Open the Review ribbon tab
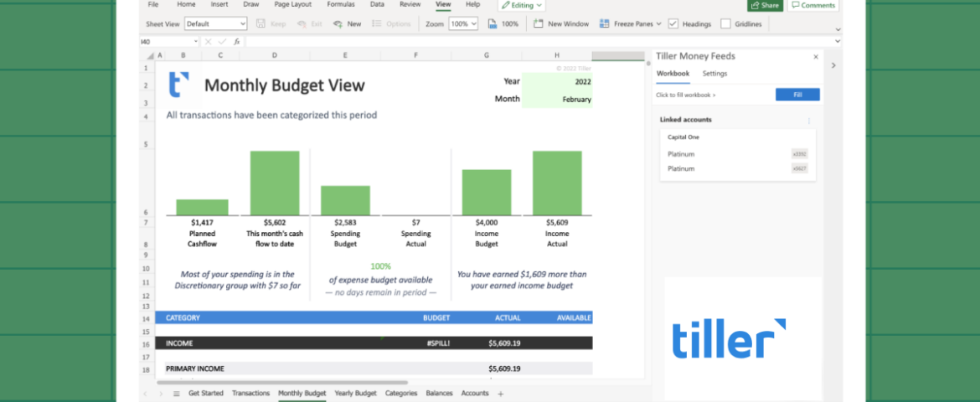Image resolution: width=980 pixels, height=402 pixels. (410, 4)
